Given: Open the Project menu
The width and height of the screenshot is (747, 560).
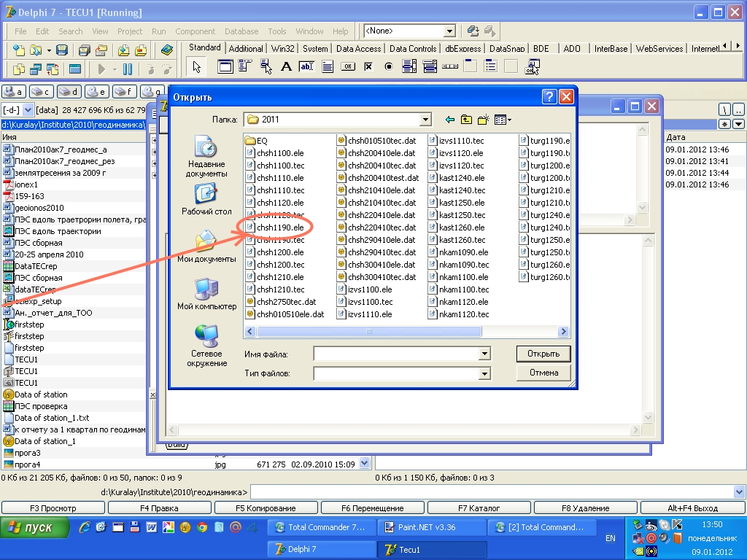Looking at the screenshot, I should [130, 31].
